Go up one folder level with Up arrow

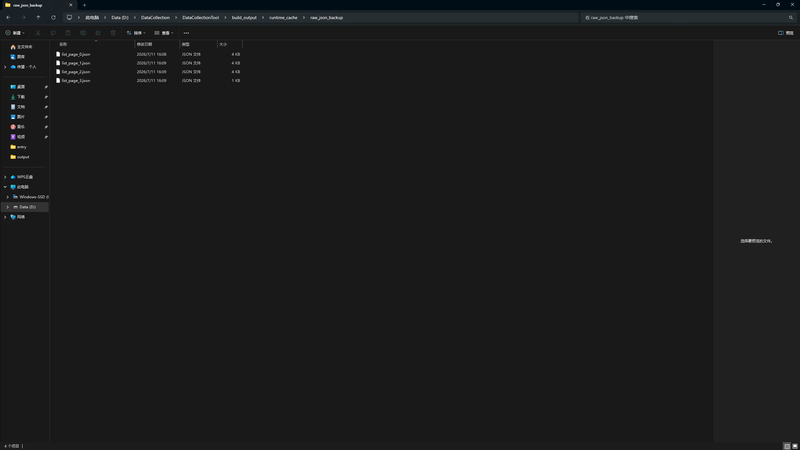pos(38,17)
